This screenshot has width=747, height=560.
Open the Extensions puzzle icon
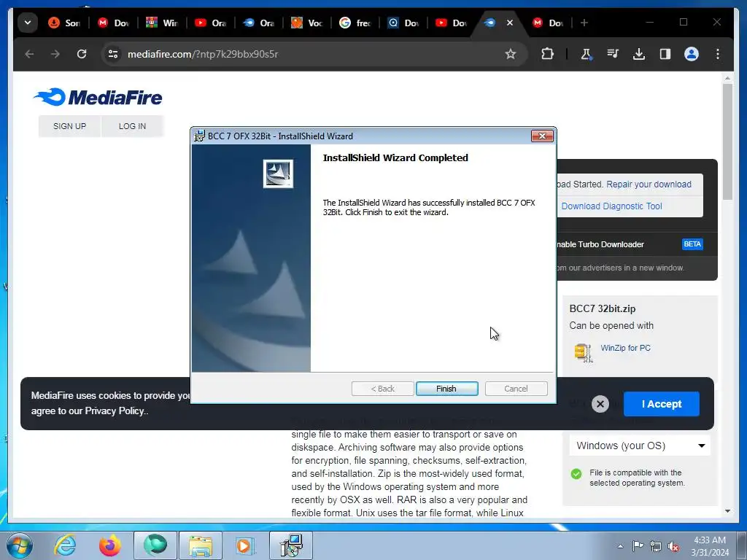click(547, 54)
